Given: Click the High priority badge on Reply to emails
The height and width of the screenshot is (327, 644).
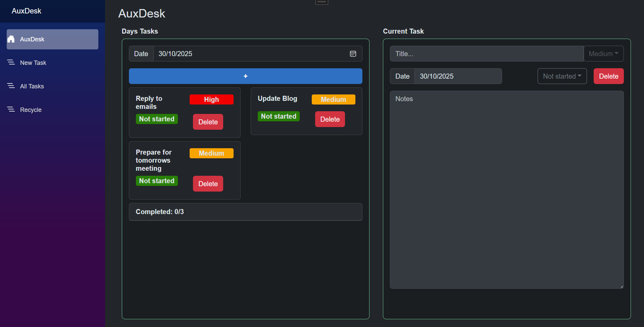Looking at the screenshot, I should 211,99.
